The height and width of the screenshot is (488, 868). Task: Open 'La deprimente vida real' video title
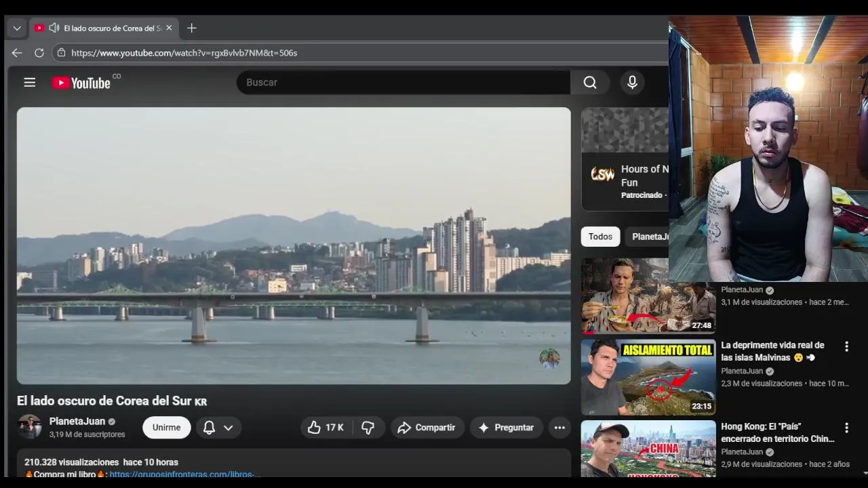click(x=772, y=351)
